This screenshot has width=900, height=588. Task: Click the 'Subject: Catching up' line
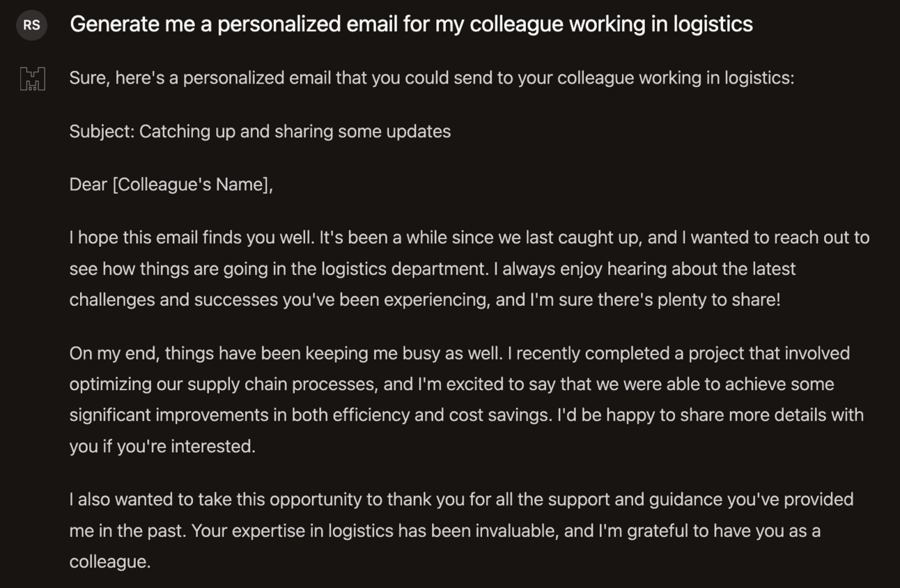259,131
